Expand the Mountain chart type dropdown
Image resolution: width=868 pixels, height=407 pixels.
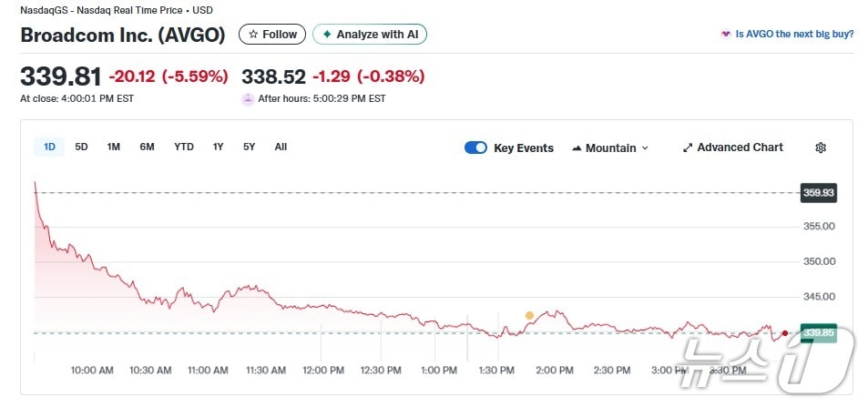coord(610,148)
